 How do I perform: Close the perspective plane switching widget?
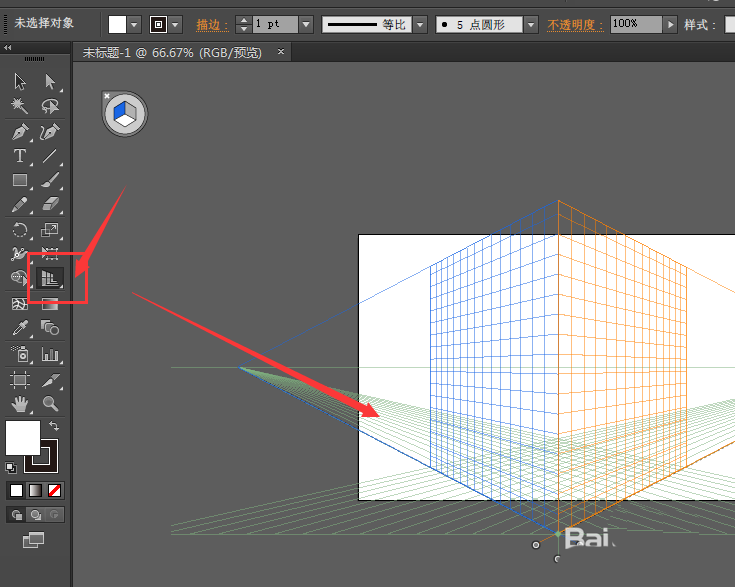[107, 96]
